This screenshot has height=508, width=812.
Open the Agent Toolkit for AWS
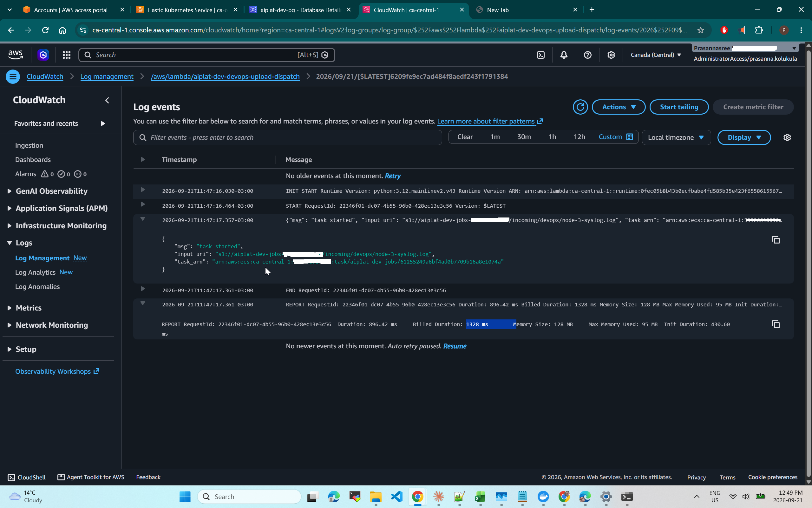[x=91, y=477]
